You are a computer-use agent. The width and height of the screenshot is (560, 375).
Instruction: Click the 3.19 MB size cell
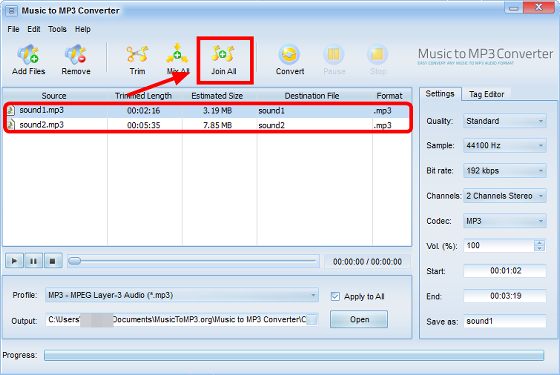218,111
